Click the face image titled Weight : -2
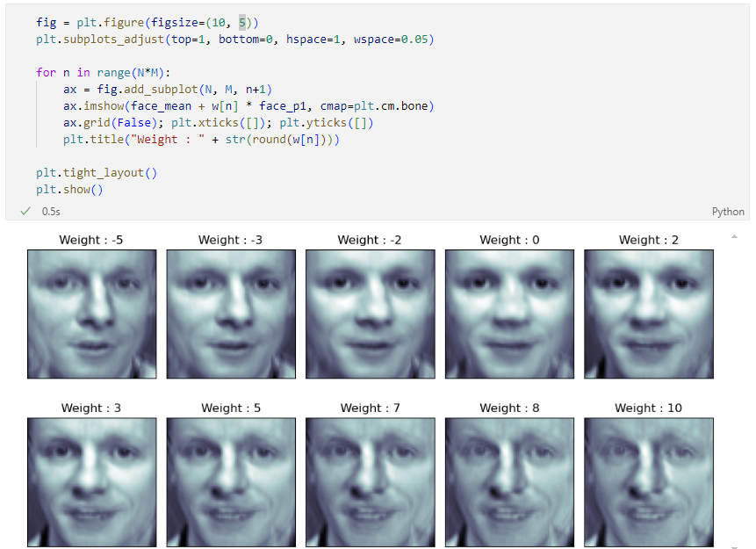This screenshot has height=549, width=756. [x=371, y=314]
